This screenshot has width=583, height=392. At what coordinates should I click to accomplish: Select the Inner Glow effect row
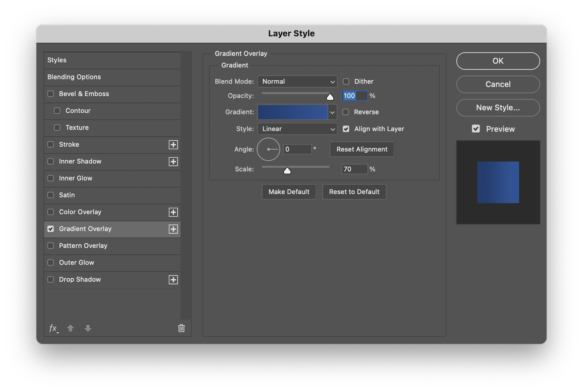(x=112, y=179)
